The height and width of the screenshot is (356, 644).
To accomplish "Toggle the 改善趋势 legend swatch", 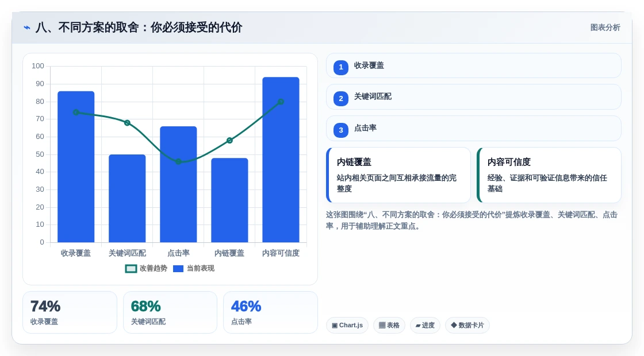I will (131, 269).
